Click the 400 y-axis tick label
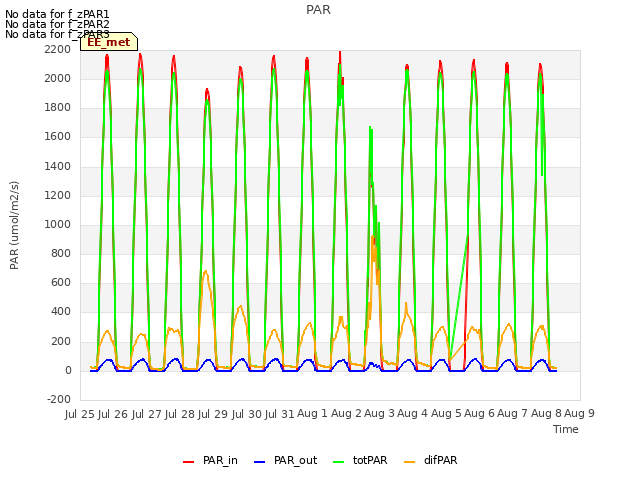This screenshot has width=640, height=480. (61, 312)
